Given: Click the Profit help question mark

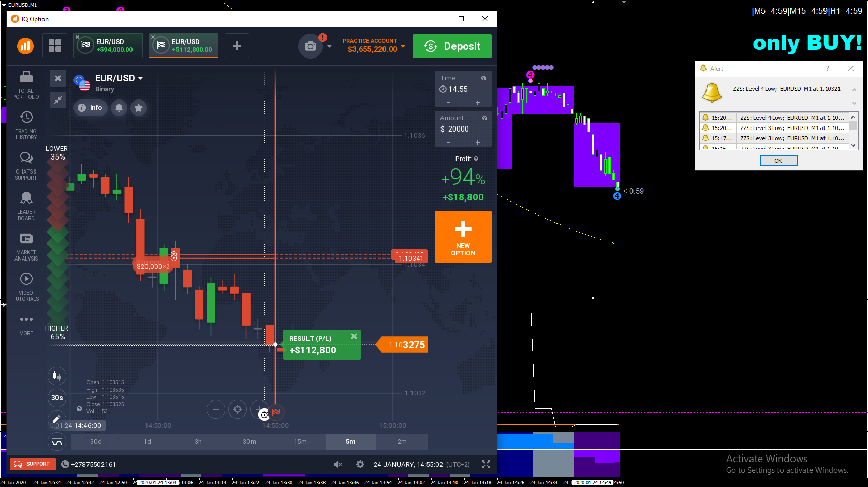Looking at the screenshot, I should (x=476, y=159).
